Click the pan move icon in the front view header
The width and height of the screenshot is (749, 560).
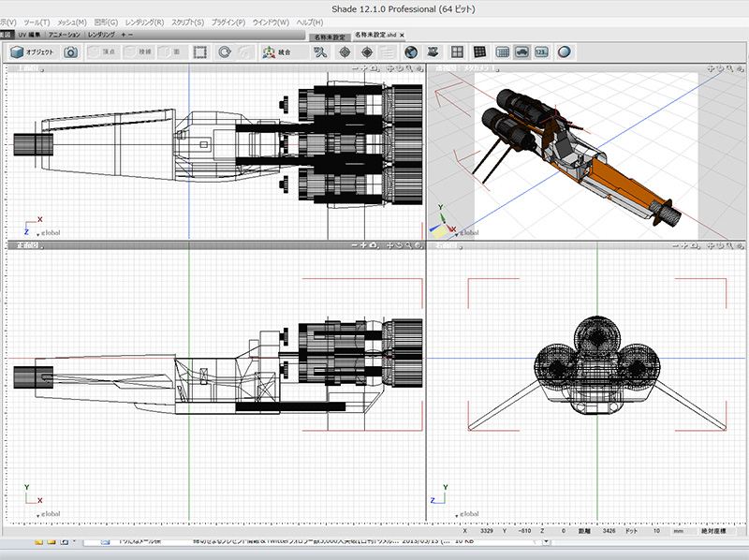(x=390, y=245)
